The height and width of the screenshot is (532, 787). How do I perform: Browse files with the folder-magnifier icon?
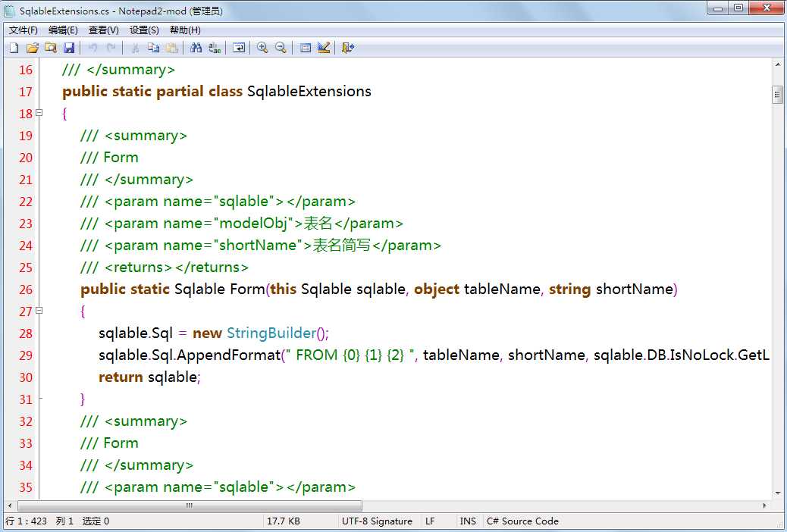[x=51, y=48]
